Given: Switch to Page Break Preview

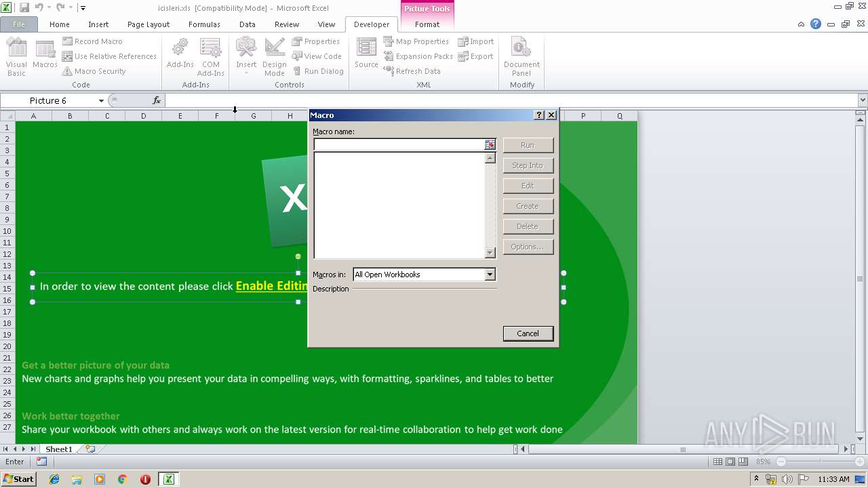Looking at the screenshot, I should pyautogui.click(x=743, y=462).
